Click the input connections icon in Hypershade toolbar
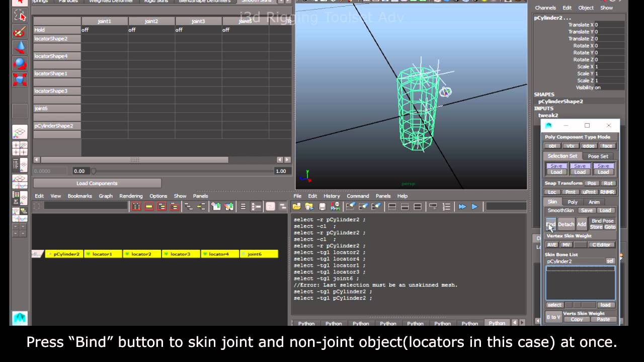Image resolution: width=644 pixels, height=362 pixels. pyautogui.click(x=189, y=206)
